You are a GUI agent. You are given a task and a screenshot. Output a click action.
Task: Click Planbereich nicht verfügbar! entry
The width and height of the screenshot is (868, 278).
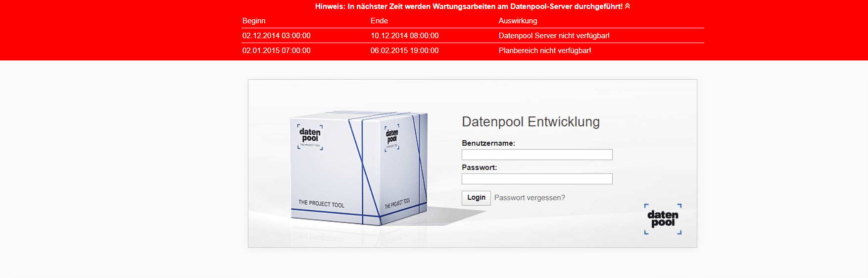[545, 51]
